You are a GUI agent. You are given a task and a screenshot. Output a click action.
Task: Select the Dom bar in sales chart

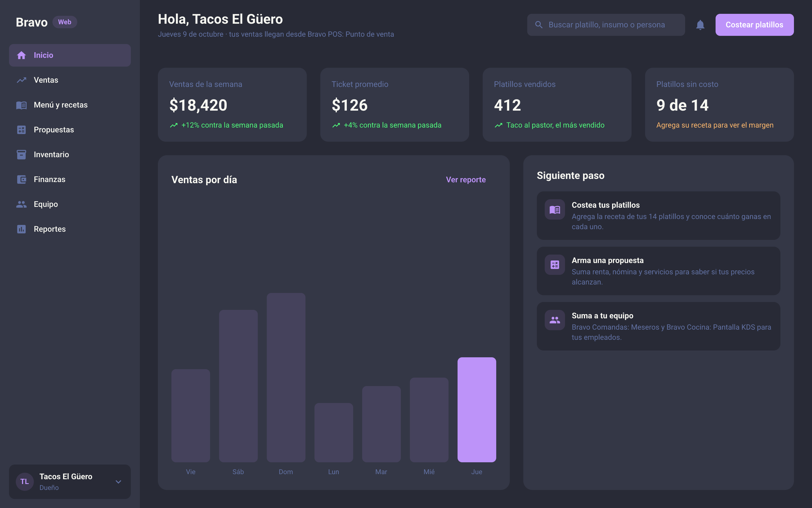[286, 377]
